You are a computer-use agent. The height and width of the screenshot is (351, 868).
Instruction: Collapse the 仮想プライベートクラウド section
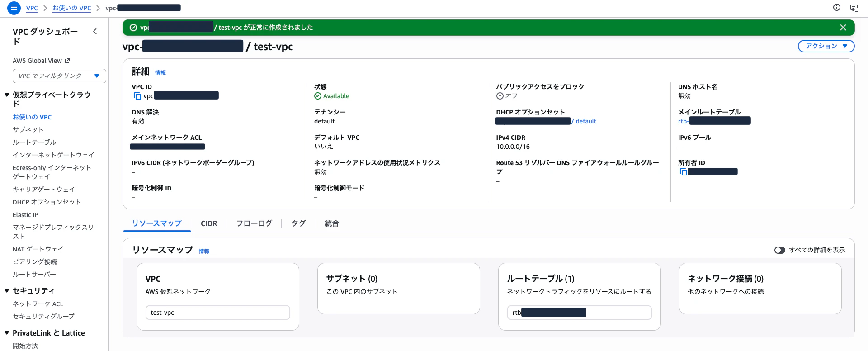point(7,95)
